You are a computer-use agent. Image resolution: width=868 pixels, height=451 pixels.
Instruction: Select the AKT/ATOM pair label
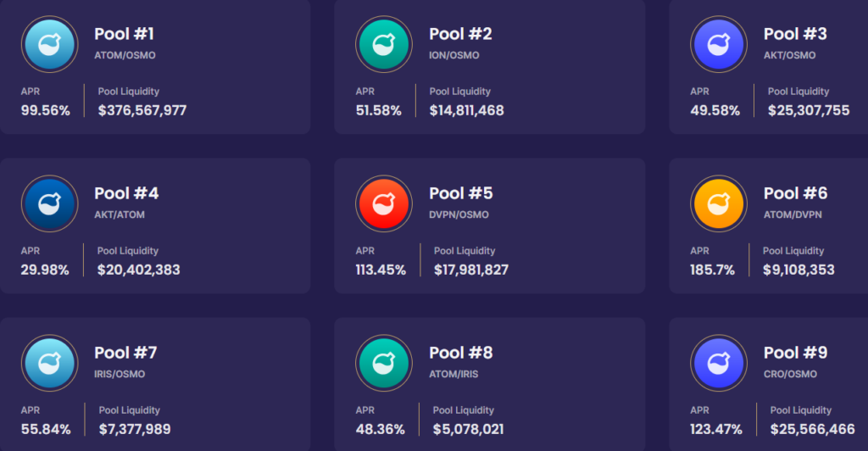(120, 214)
